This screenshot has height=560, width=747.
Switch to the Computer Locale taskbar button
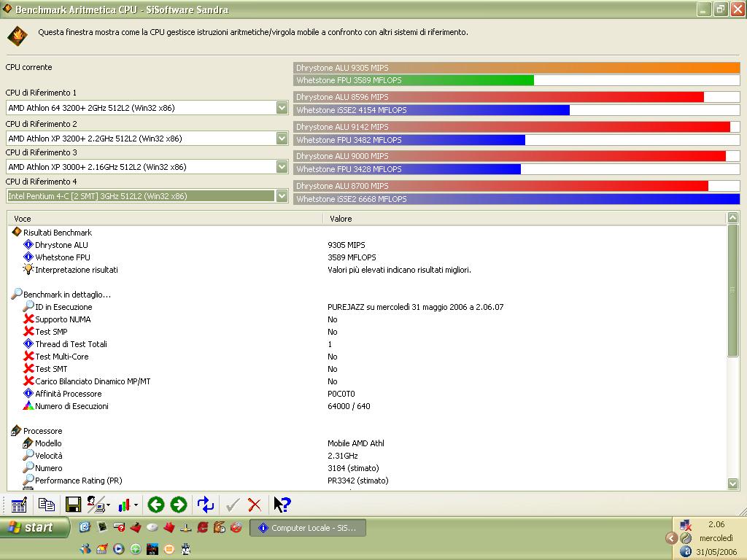308,528
